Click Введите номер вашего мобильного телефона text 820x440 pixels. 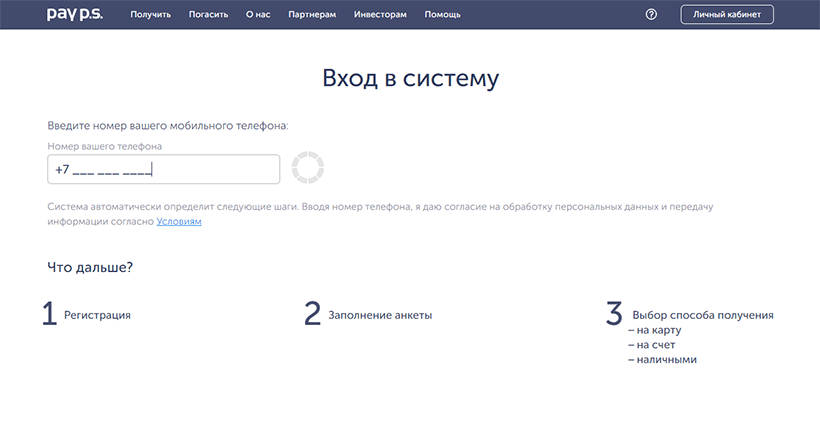(168, 126)
